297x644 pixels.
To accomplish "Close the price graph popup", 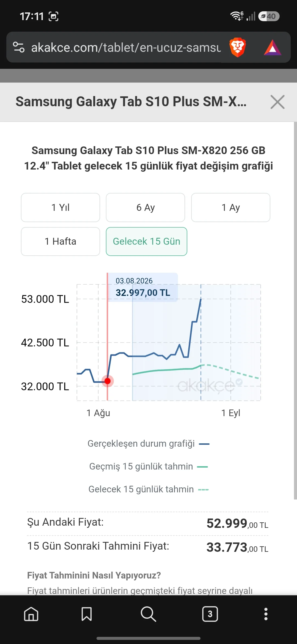I will [277, 102].
